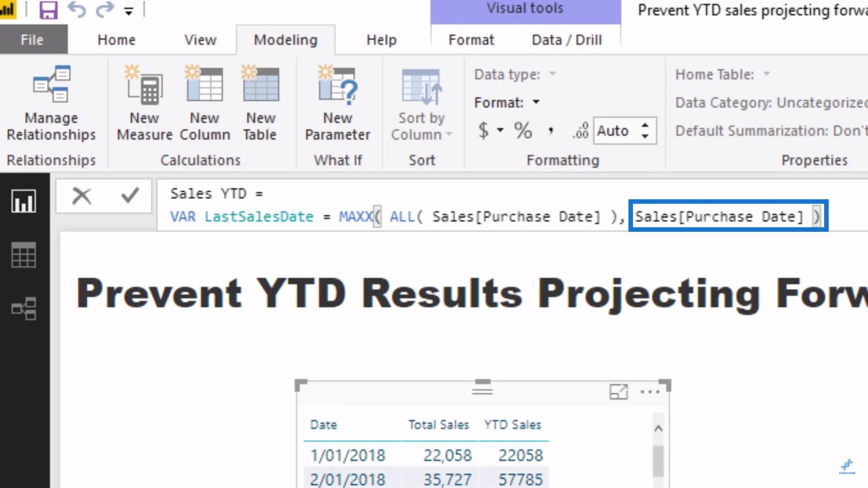Click inside the DAX formula bar
Screen dimensions: 868x488
point(512,205)
